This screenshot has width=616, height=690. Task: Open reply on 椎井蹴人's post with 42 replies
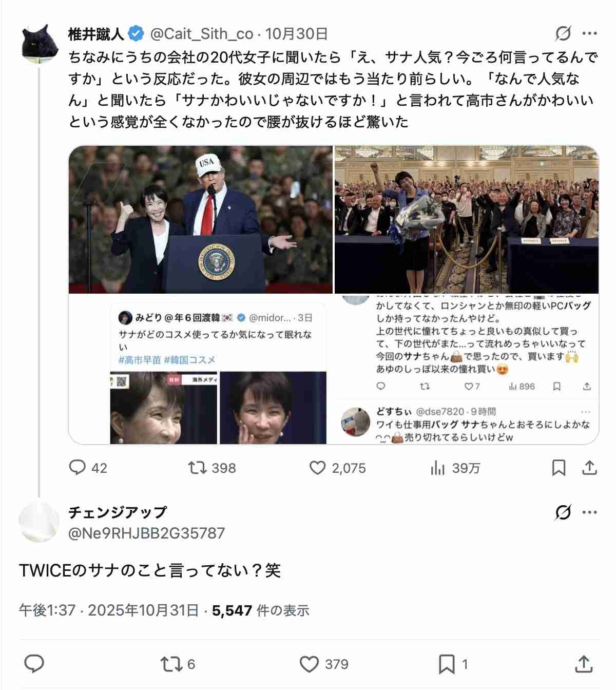88,468
